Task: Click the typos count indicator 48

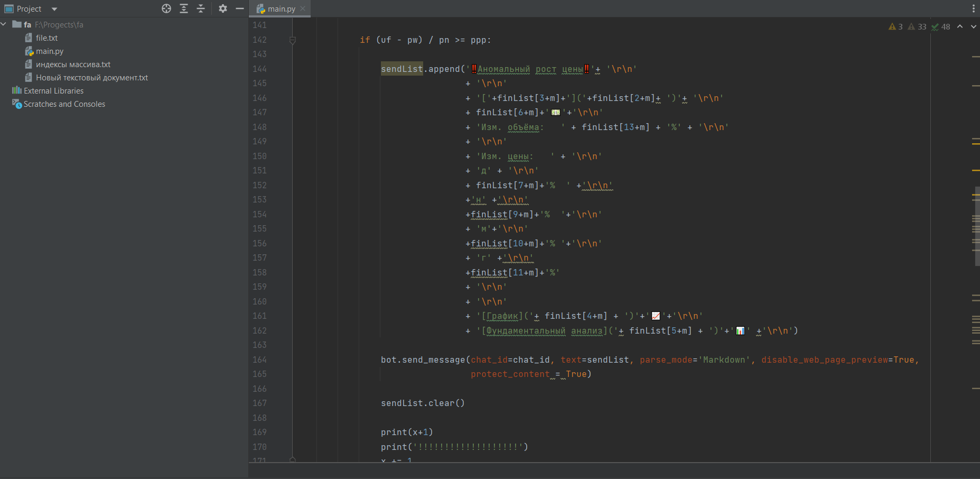Action: (941, 27)
